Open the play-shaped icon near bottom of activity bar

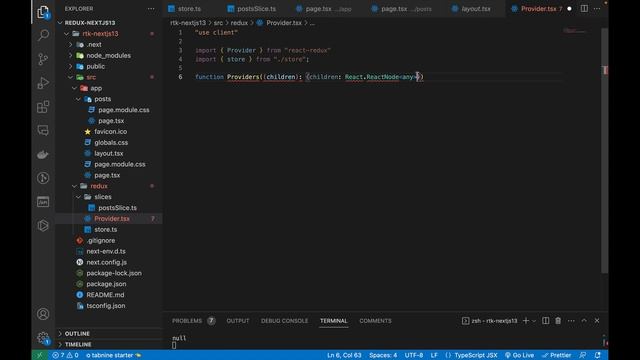point(43,225)
